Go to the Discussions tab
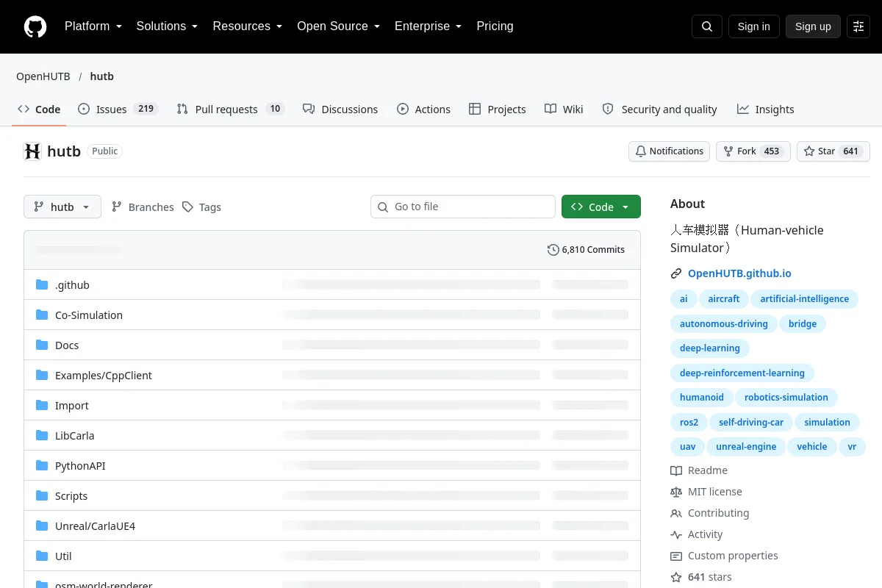 340,110
